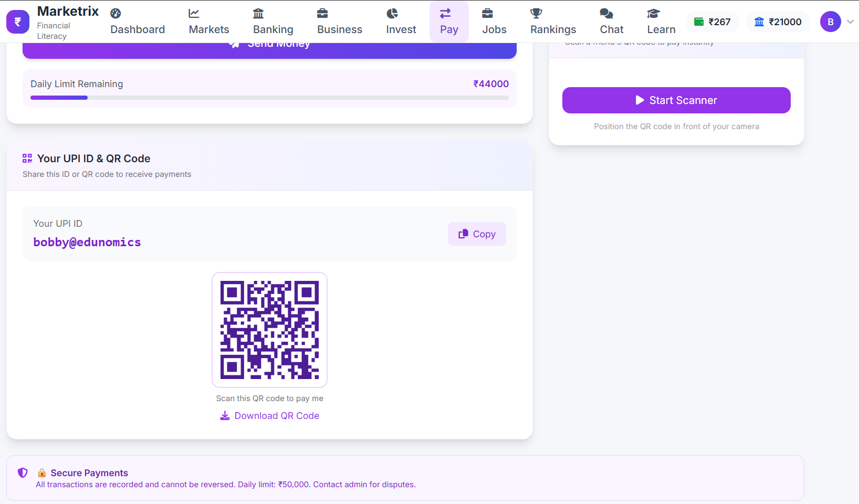Click the Send Money button
The height and width of the screenshot is (504, 859).
tap(269, 50)
